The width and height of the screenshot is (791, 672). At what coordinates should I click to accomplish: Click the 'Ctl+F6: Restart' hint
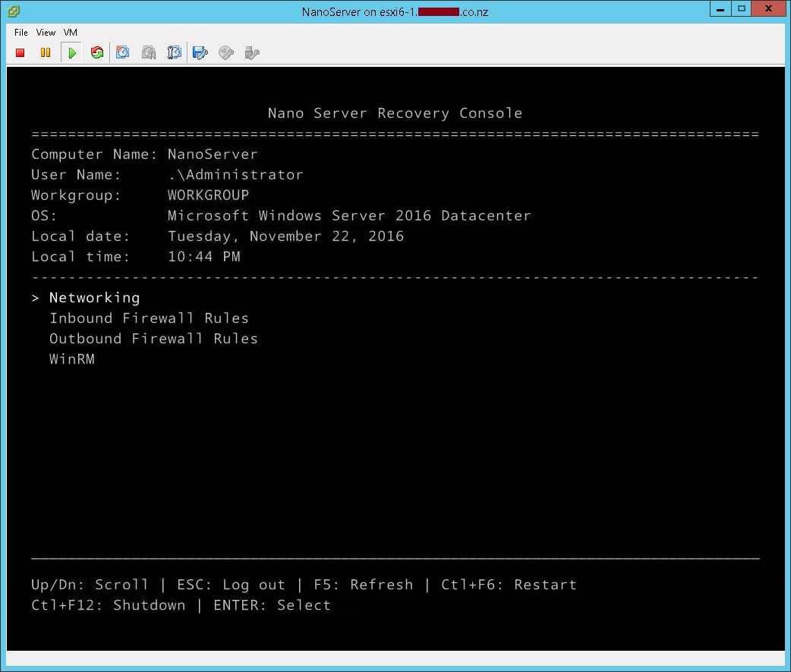[509, 584]
